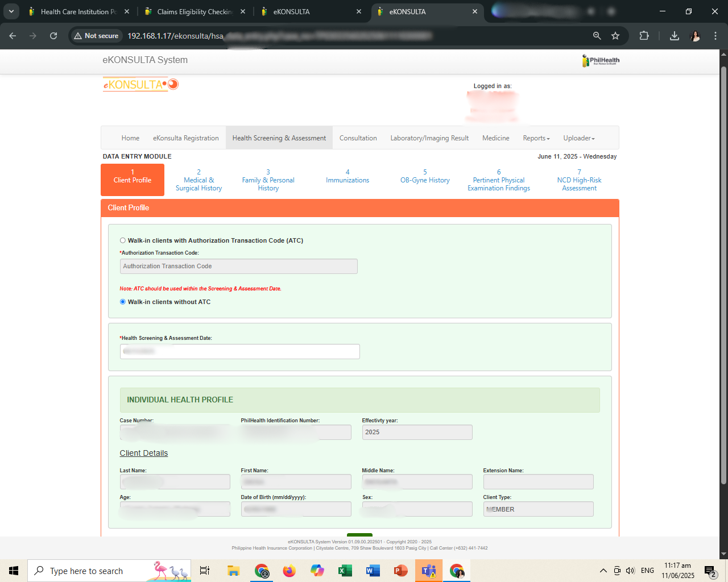
Task: Go to step 3 Family & Personal History
Action: 268,180
